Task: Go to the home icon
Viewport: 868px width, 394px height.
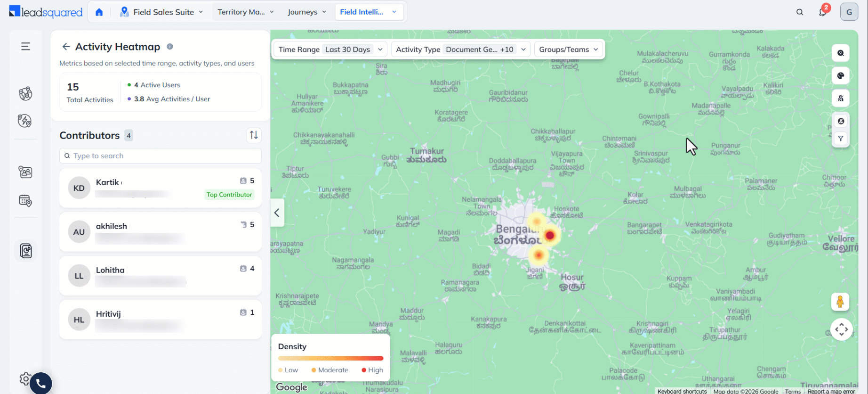Action: coord(99,12)
